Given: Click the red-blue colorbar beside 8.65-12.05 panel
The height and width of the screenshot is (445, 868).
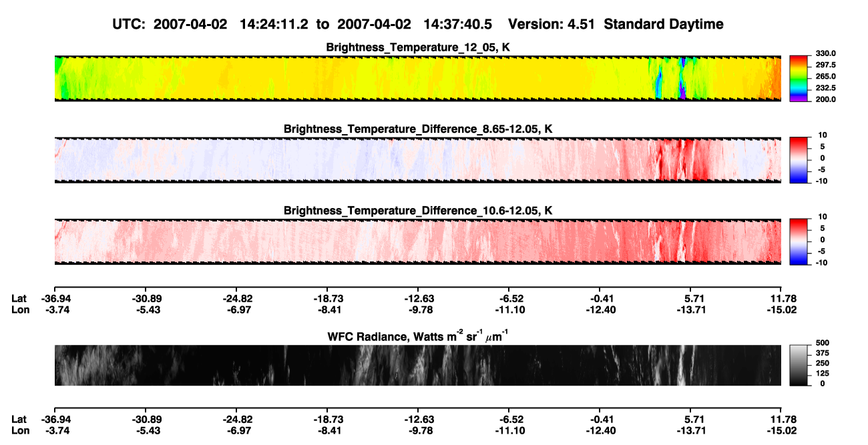Looking at the screenshot, I should [x=799, y=159].
